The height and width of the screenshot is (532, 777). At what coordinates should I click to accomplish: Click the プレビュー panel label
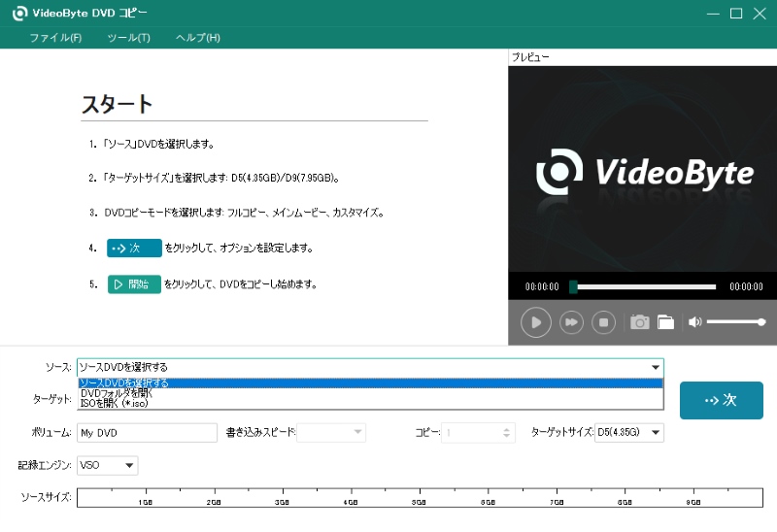[x=530, y=57]
